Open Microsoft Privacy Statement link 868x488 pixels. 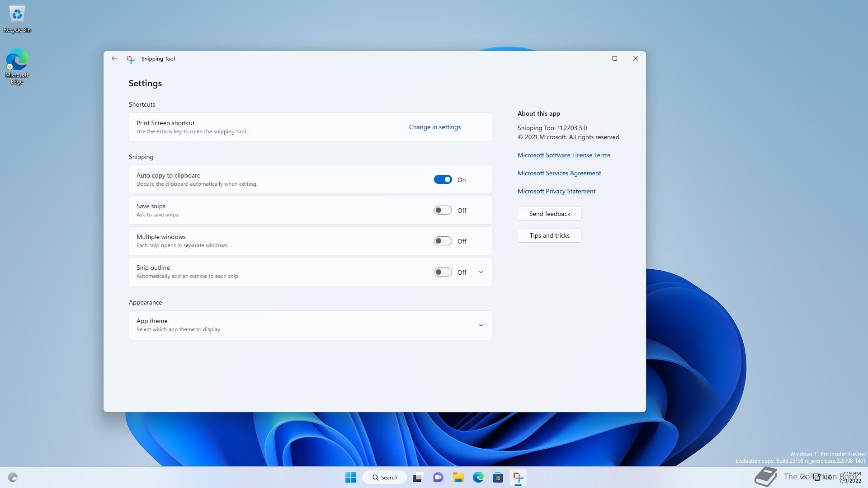point(557,191)
